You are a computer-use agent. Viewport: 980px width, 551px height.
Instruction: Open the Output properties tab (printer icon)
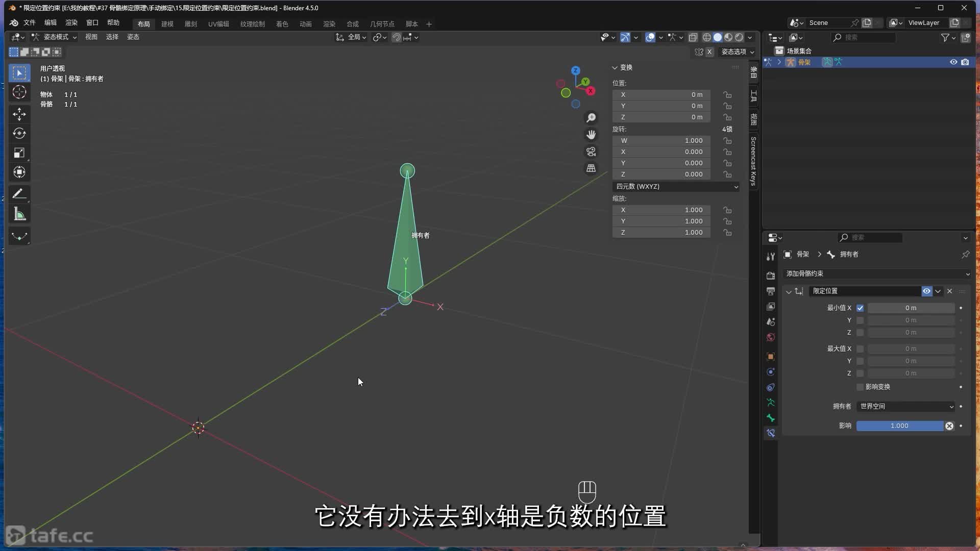[771, 291]
